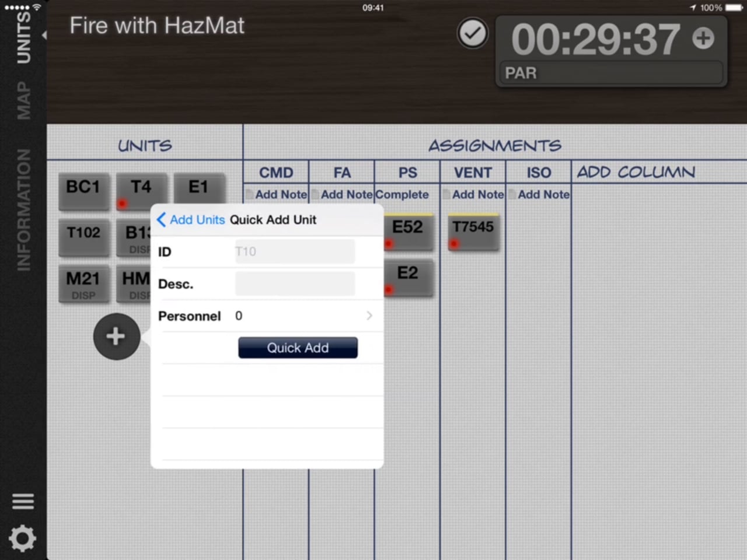Viewport: 747px width, 560px height.
Task: Select the E52 unit tile
Action: coord(407,232)
